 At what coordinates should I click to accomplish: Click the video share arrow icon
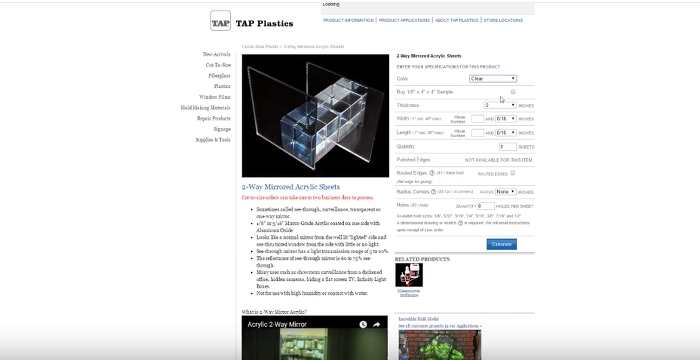pyautogui.click(x=376, y=325)
